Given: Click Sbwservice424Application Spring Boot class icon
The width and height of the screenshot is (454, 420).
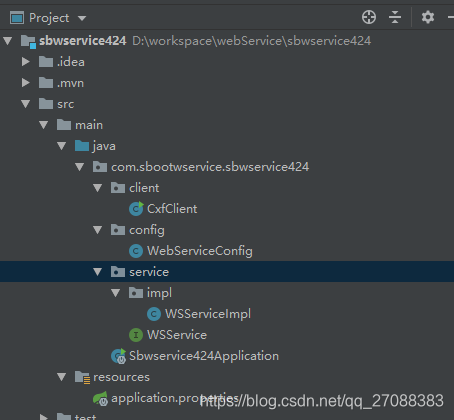Looking at the screenshot, I should point(119,356).
